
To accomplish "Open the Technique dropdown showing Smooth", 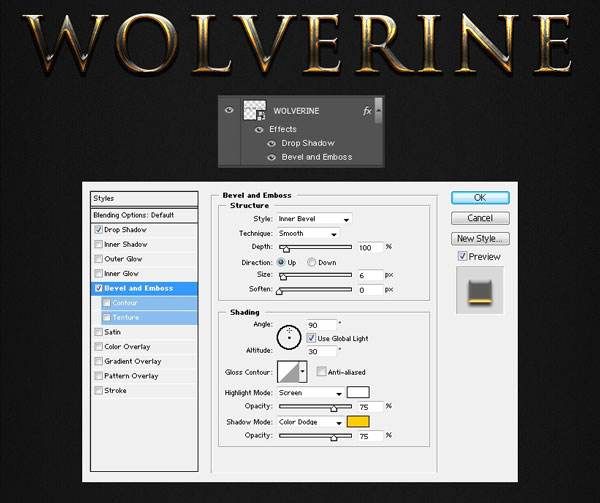I will [308, 233].
